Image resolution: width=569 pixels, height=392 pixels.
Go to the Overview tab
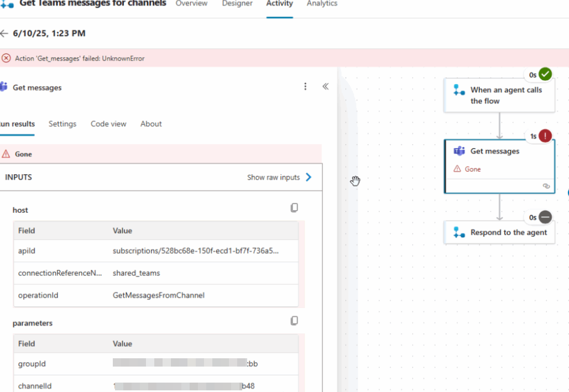[191, 4]
